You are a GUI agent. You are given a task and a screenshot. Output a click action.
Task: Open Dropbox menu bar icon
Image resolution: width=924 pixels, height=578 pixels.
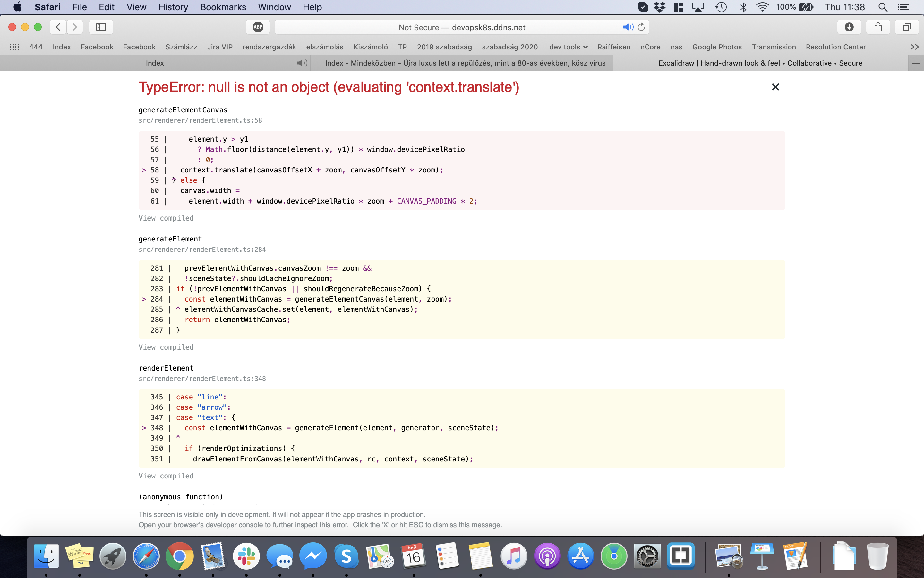tap(659, 7)
